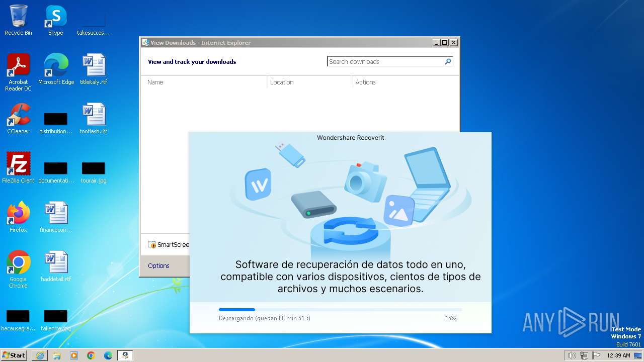Open takenice.jpg image file

pyautogui.click(x=55, y=320)
